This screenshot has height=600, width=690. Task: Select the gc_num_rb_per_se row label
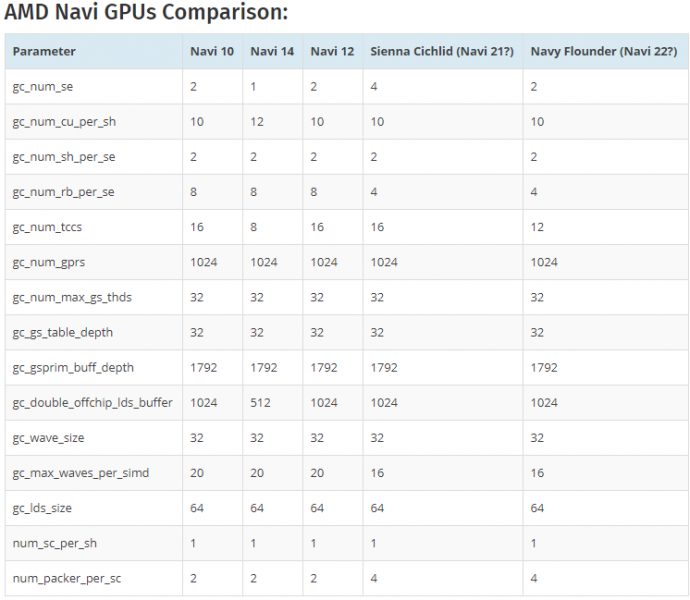(x=62, y=192)
